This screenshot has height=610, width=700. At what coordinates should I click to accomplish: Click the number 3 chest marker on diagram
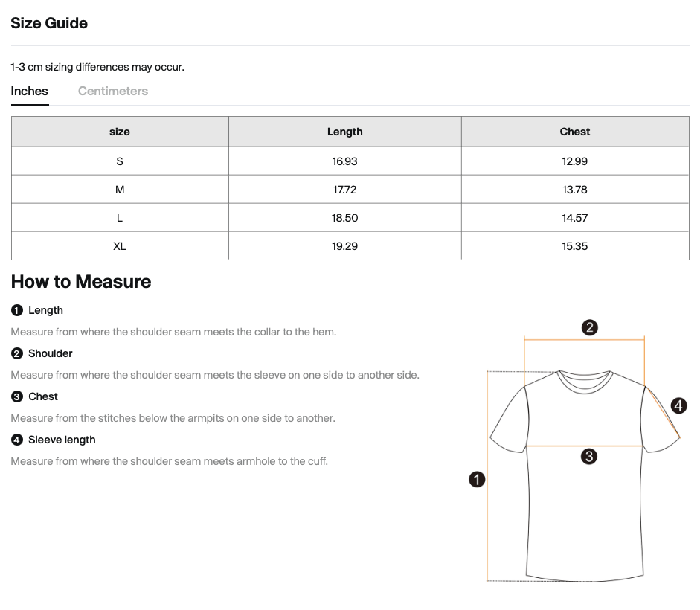(588, 456)
